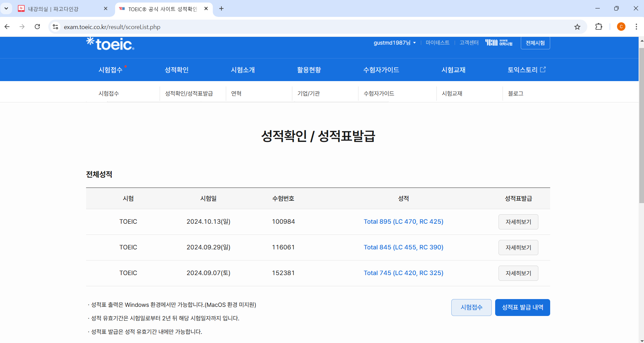The height and width of the screenshot is (343, 644).
Task: Open 토익스토리 external link menu
Action: click(x=527, y=70)
